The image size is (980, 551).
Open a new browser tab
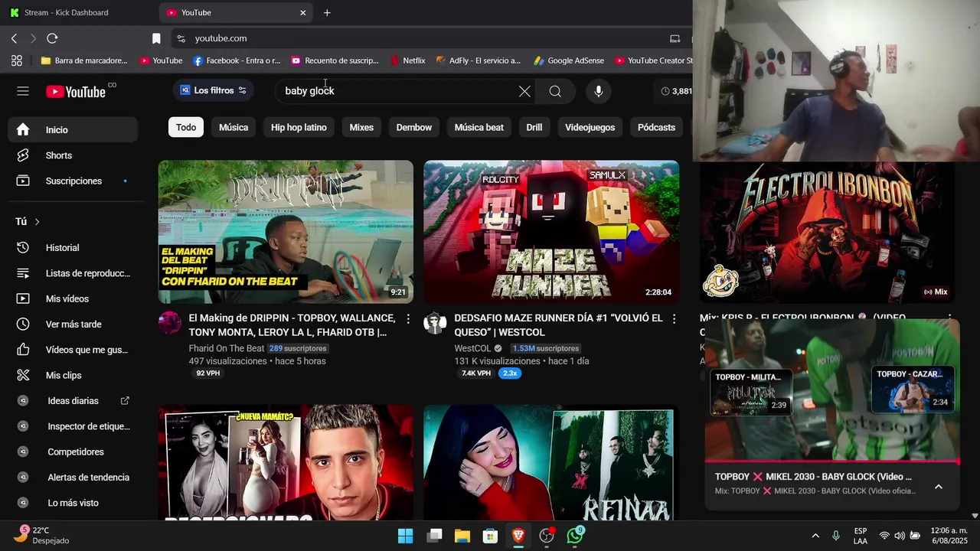tap(327, 12)
